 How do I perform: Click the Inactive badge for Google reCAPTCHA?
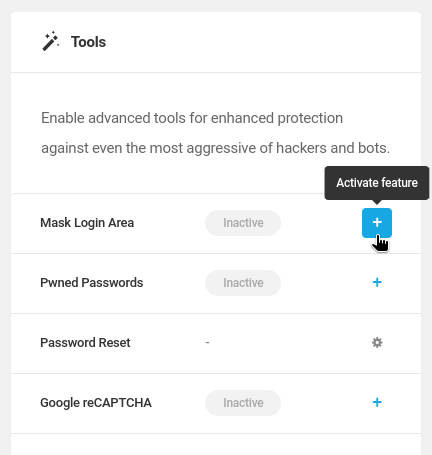point(243,403)
